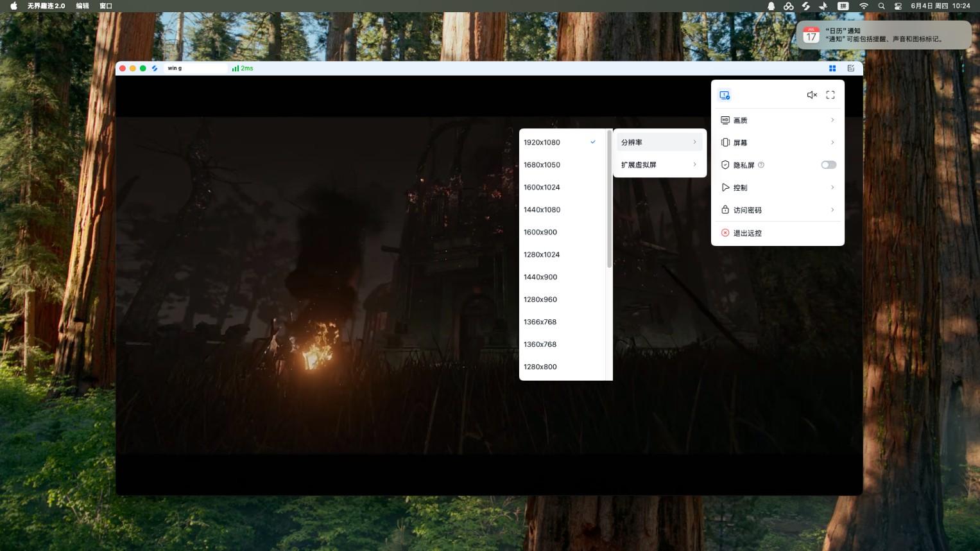The width and height of the screenshot is (980, 551).
Task: Choose 1280x960 resolution
Action: point(562,300)
